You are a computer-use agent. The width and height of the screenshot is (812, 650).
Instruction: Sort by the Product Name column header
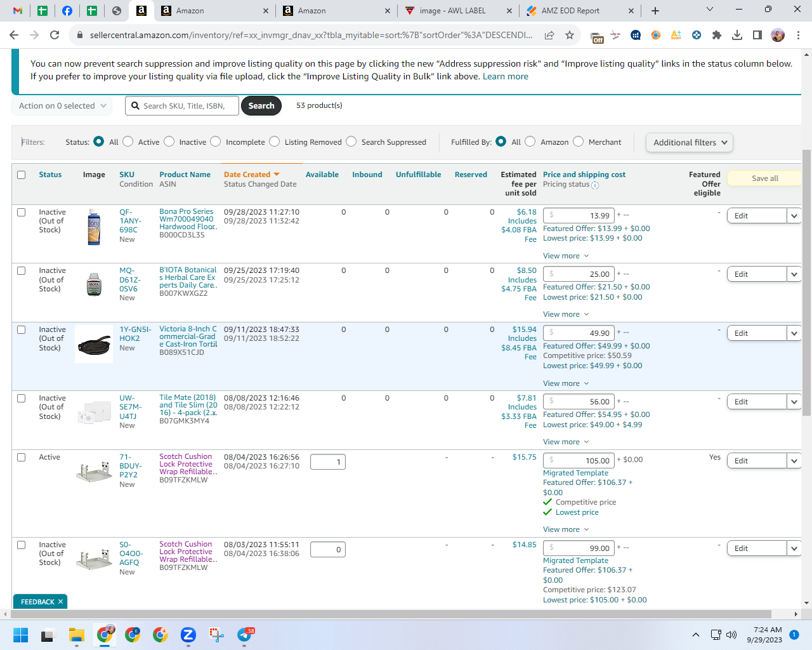[185, 175]
